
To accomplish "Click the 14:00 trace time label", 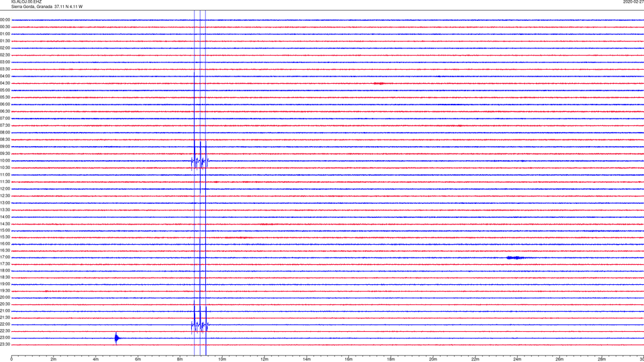I will click(5, 217).
